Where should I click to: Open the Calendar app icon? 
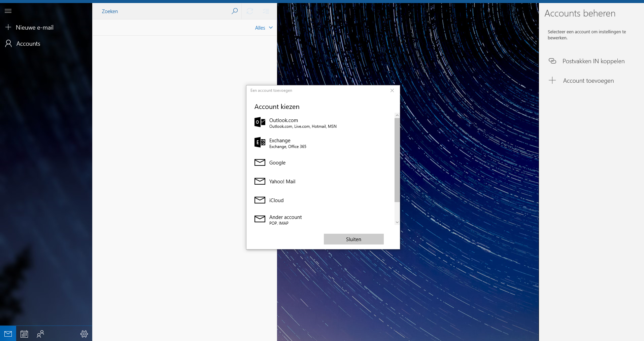[24, 334]
